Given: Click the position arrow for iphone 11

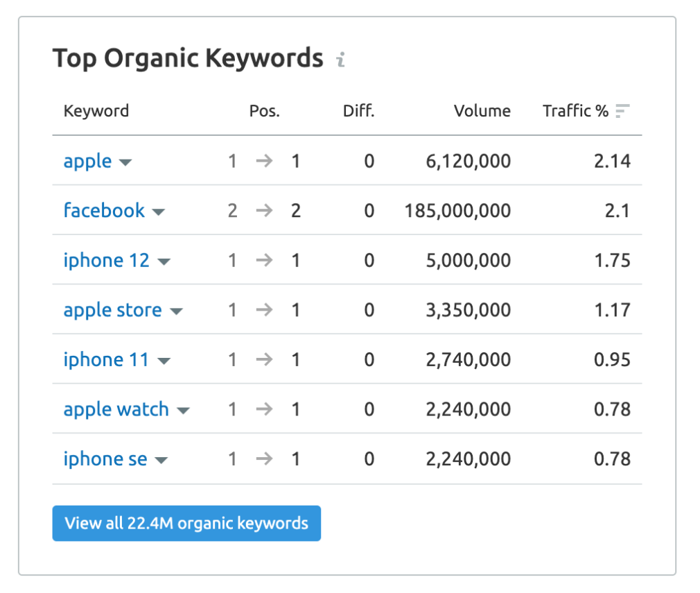Looking at the screenshot, I should (264, 359).
